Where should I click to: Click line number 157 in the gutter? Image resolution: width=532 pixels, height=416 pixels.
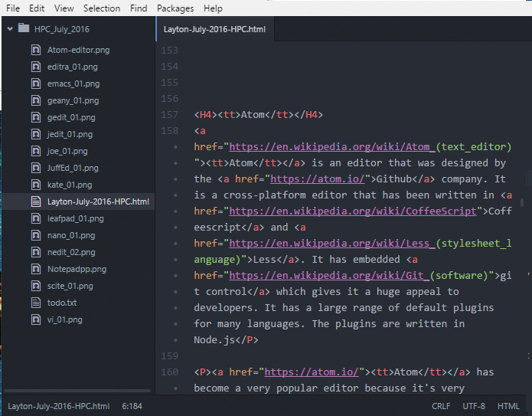pos(169,114)
